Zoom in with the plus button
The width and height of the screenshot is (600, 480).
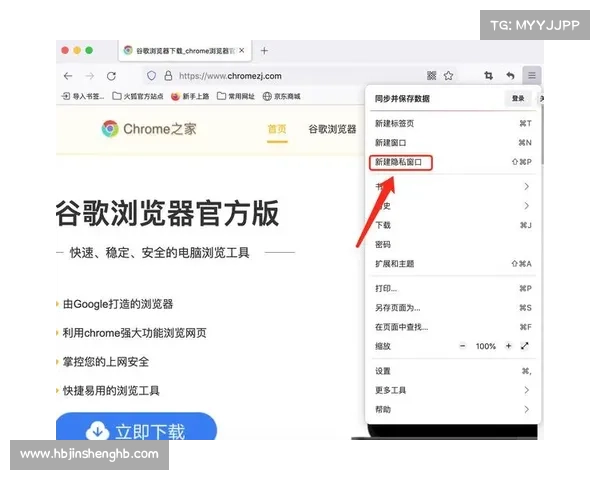click(508, 346)
